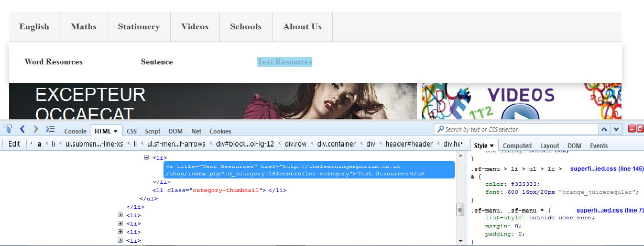Select the div.row breadcrumb

point(295,143)
